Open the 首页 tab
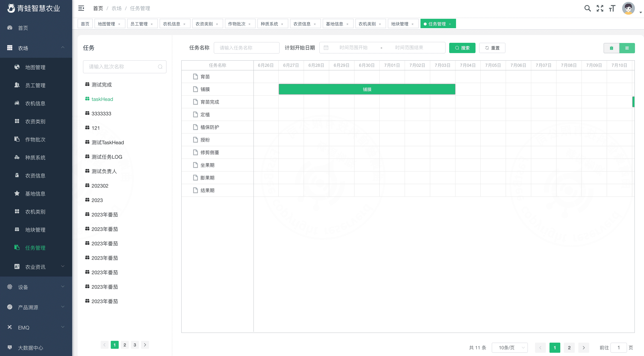The image size is (644, 356). coord(85,24)
